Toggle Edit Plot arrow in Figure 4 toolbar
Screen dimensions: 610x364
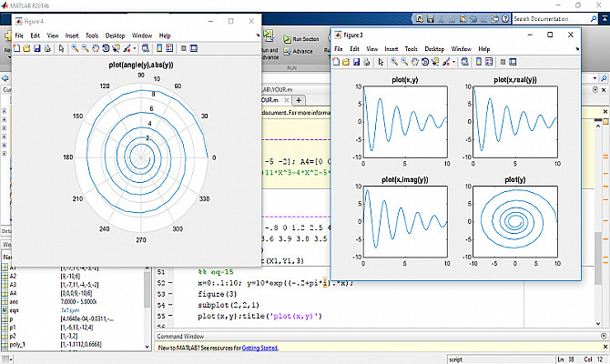pyautogui.click(x=61, y=48)
